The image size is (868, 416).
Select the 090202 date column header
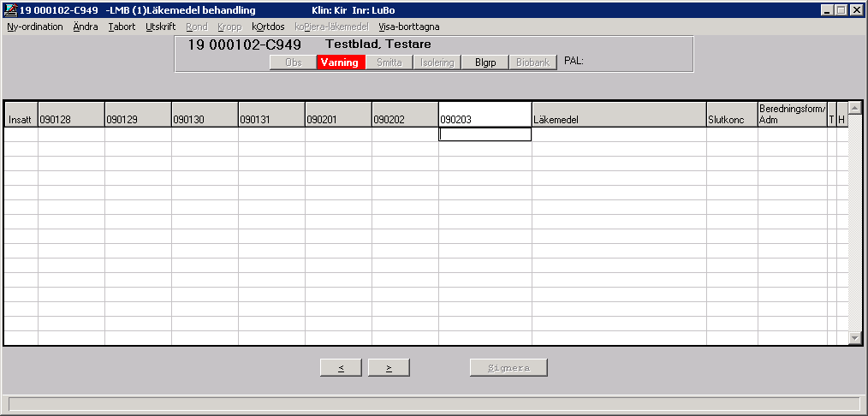click(x=405, y=115)
